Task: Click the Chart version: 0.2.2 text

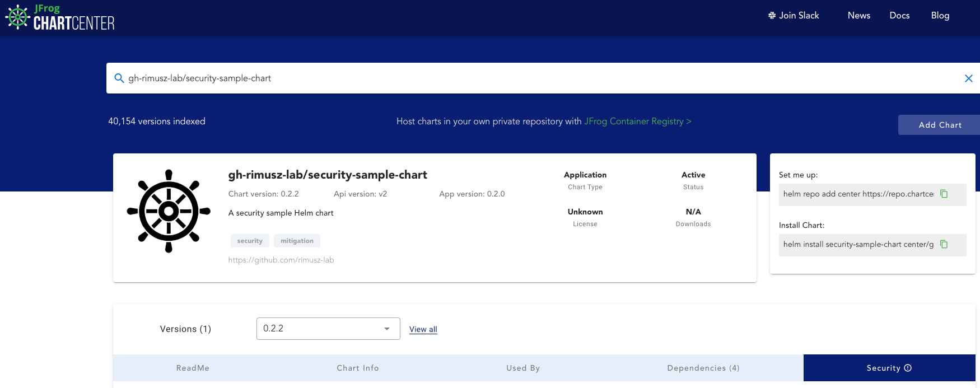Action: pyautogui.click(x=263, y=194)
